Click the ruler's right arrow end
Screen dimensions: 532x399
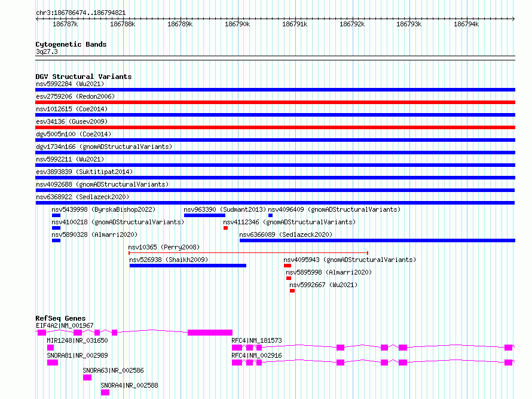point(513,19)
